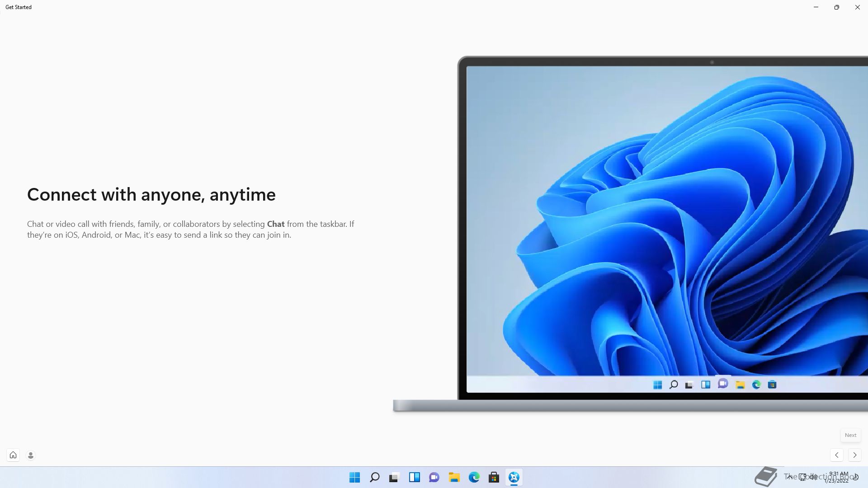This screenshot has width=868, height=488.
Task: Go to the Get Started home page
Action: (x=13, y=455)
